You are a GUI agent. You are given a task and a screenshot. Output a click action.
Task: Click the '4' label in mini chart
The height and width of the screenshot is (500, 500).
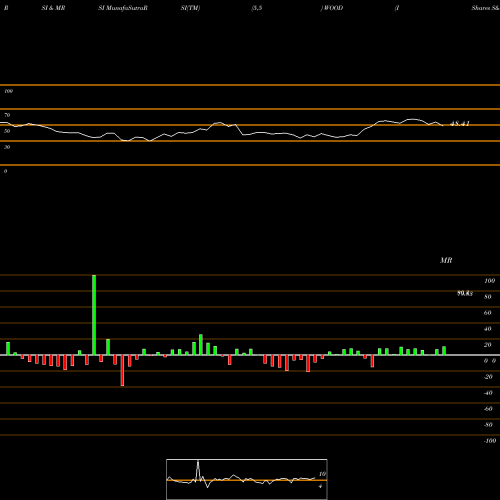tap(320, 486)
